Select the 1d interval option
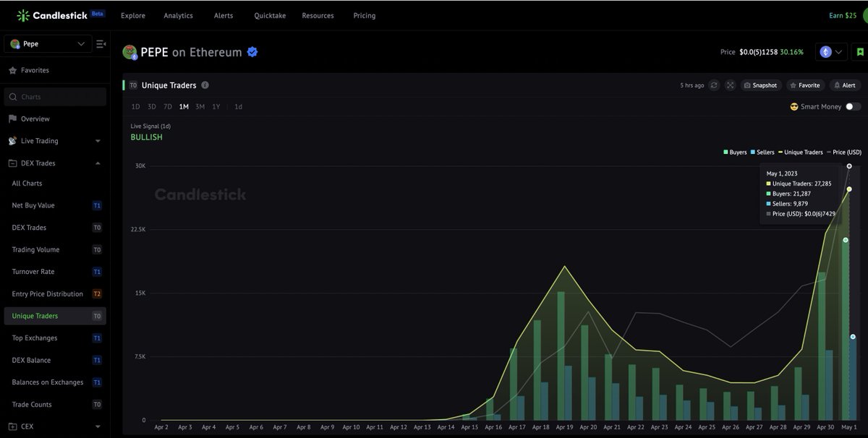The width and height of the screenshot is (868, 438). pos(238,107)
